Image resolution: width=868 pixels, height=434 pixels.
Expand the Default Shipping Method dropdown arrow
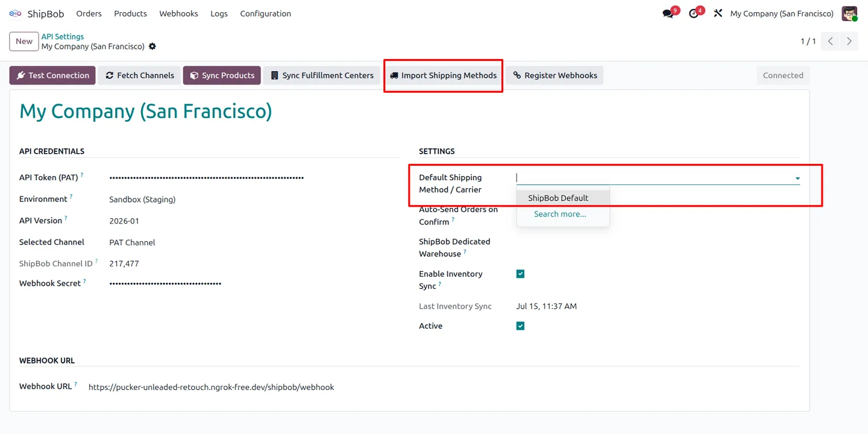click(x=797, y=178)
